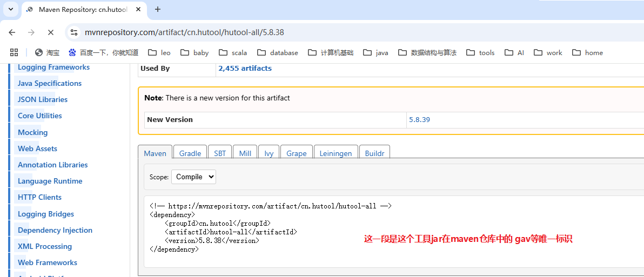Open the work bookmark folder

tap(548, 52)
